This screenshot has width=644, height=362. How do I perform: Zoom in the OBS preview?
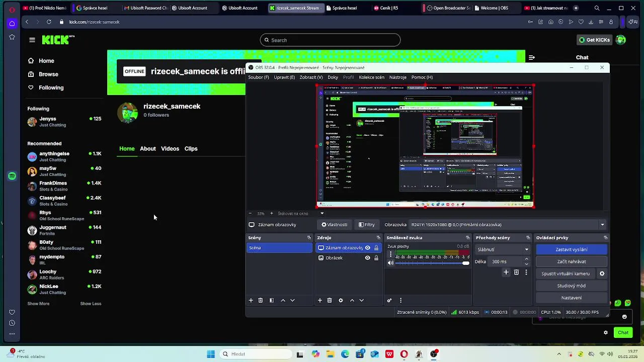272,213
